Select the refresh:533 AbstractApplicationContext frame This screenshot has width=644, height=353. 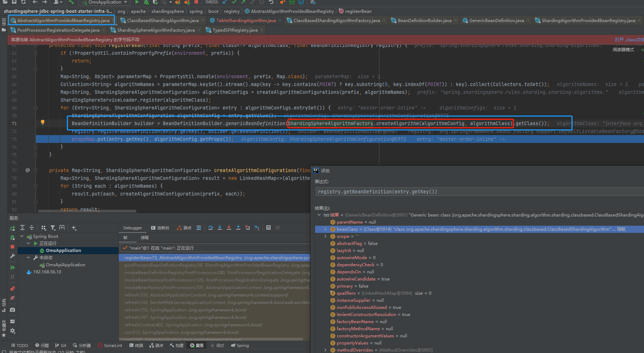(x=214, y=295)
